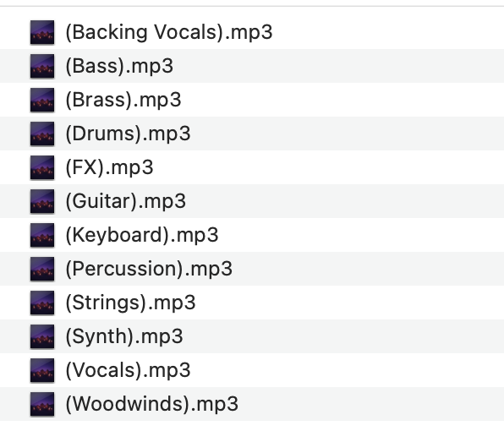This screenshot has width=504, height=431.
Task: Select the (Keyboard).mp3 artwork icon
Action: [x=42, y=235]
